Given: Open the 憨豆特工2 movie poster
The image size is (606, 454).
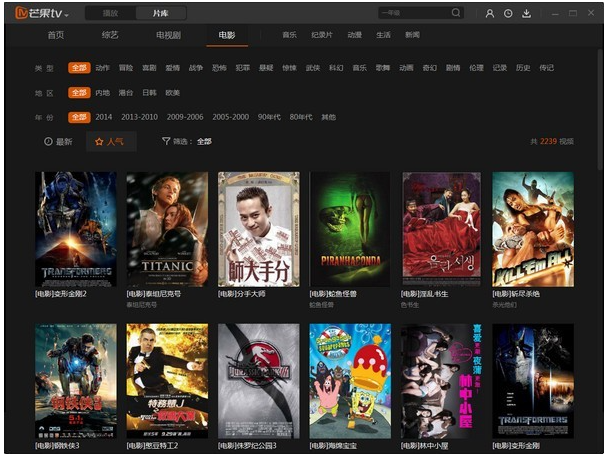Looking at the screenshot, I should tap(167, 381).
